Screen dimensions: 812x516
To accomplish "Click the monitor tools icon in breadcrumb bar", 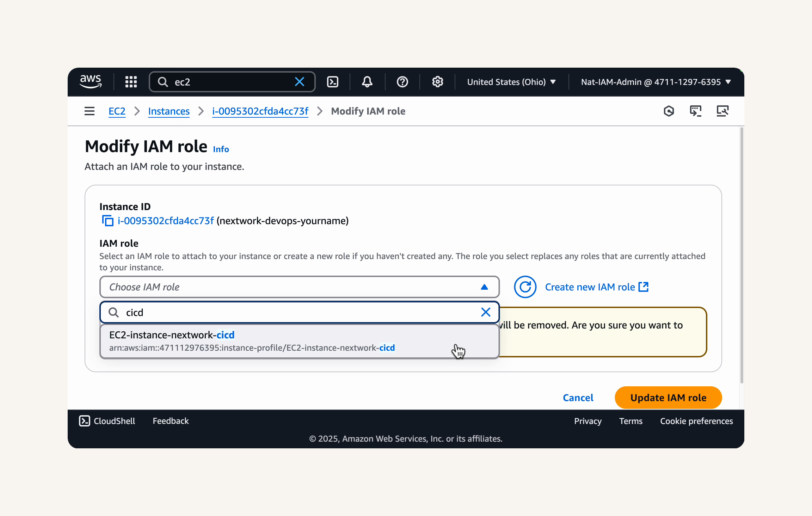I will tap(722, 111).
